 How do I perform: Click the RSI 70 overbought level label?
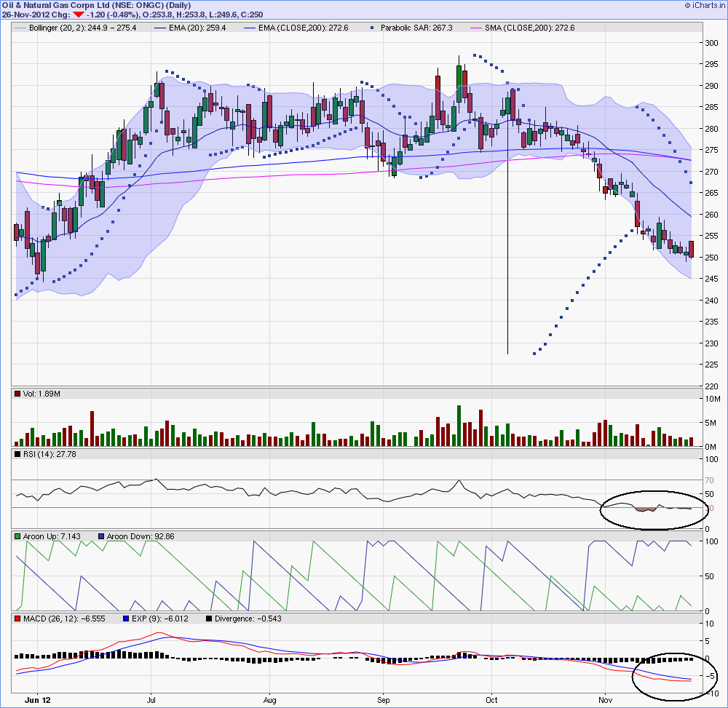pyautogui.click(x=709, y=480)
